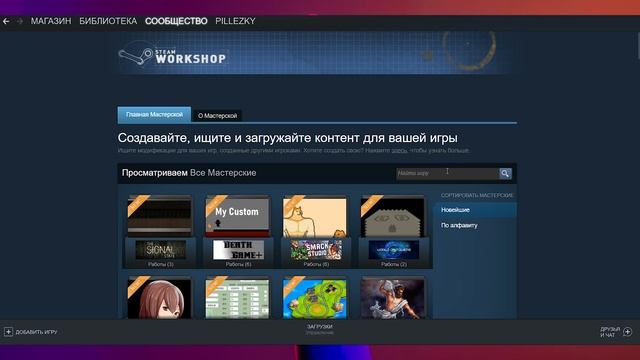Click Все Мастерские heading text
Viewport: 640px width, 360px height.
[x=223, y=173]
